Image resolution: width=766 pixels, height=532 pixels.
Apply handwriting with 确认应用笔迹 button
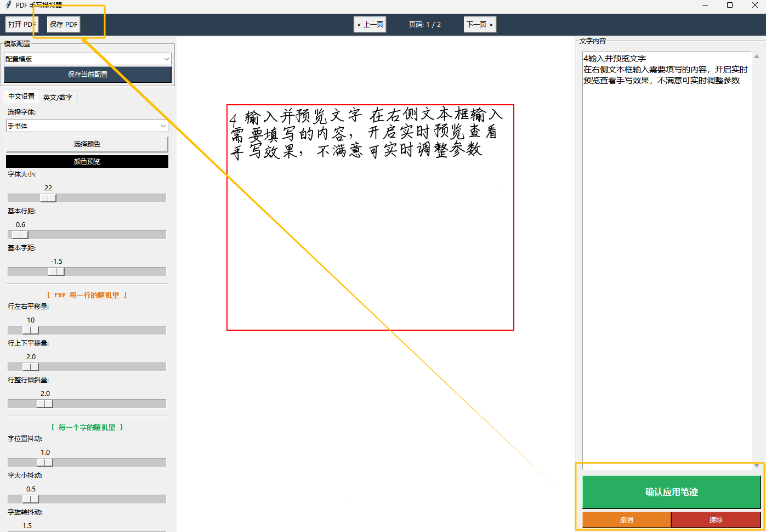point(670,492)
